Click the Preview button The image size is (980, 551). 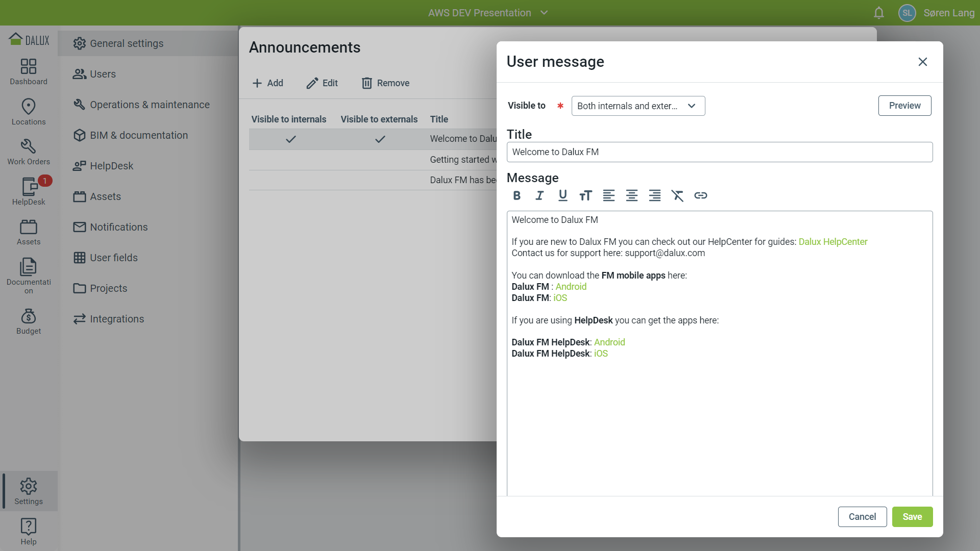coord(904,106)
